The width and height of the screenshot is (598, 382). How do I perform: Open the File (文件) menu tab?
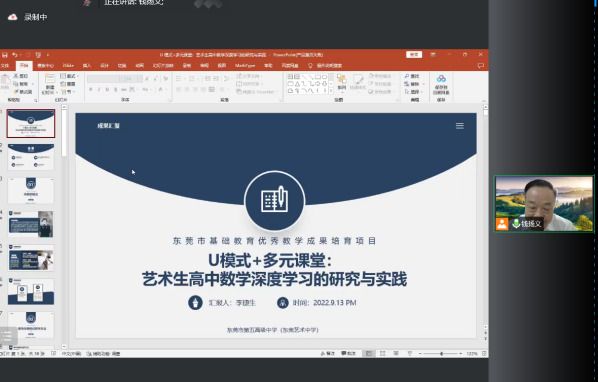click(x=5, y=66)
